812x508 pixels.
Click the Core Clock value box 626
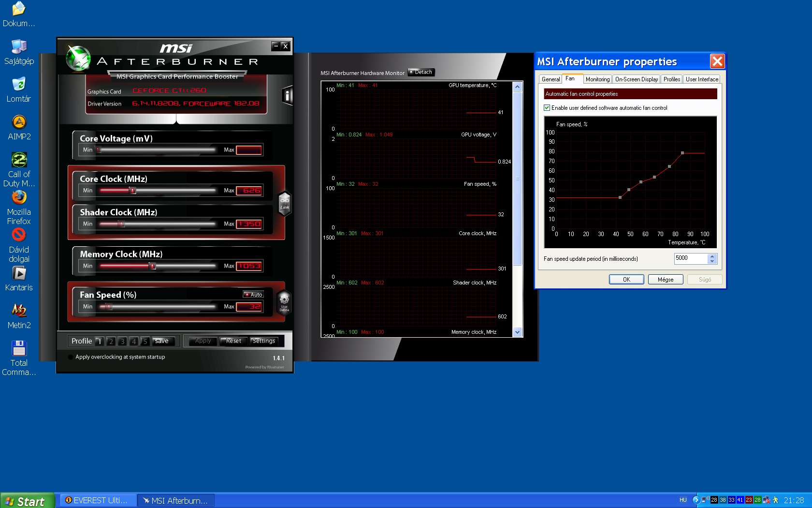[249, 191]
